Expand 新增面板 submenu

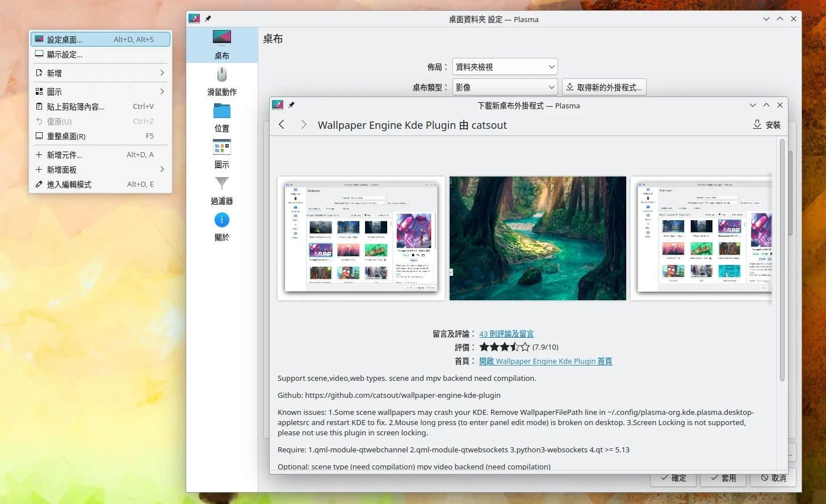click(x=100, y=169)
